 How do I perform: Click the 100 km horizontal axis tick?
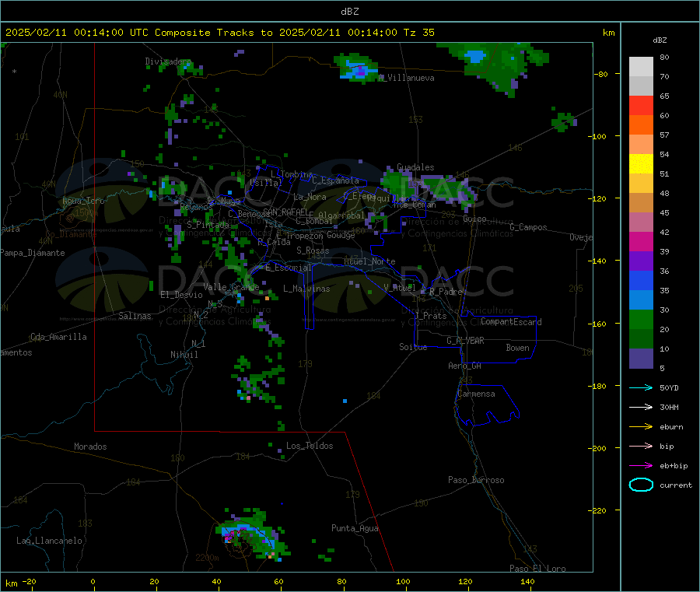tap(403, 581)
